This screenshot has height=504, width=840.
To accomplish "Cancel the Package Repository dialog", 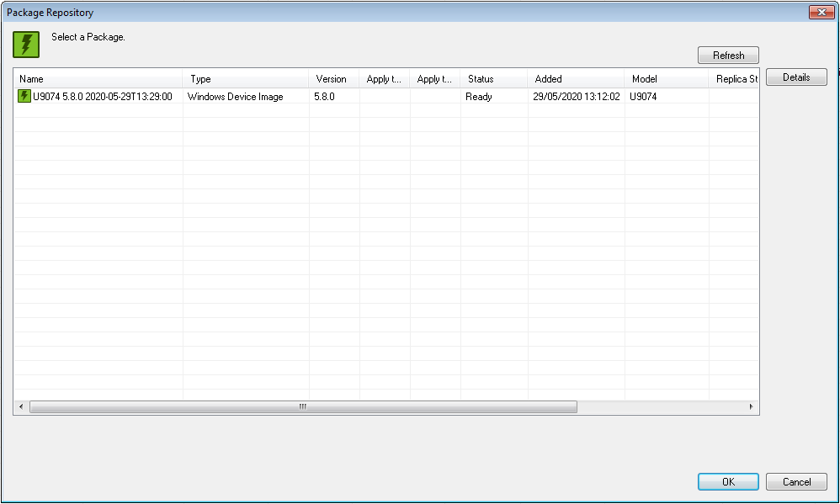I will click(x=796, y=481).
